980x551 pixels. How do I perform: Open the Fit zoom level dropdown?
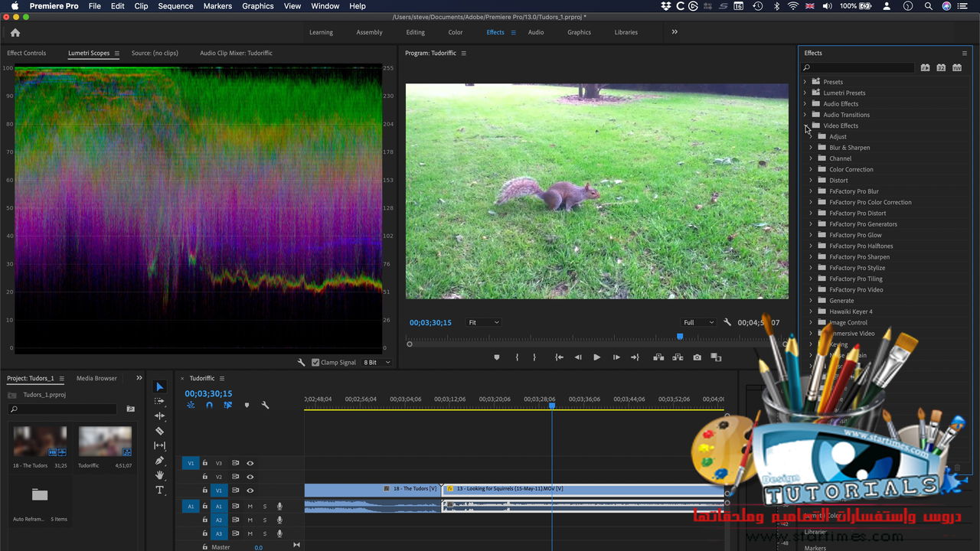click(x=484, y=322)
